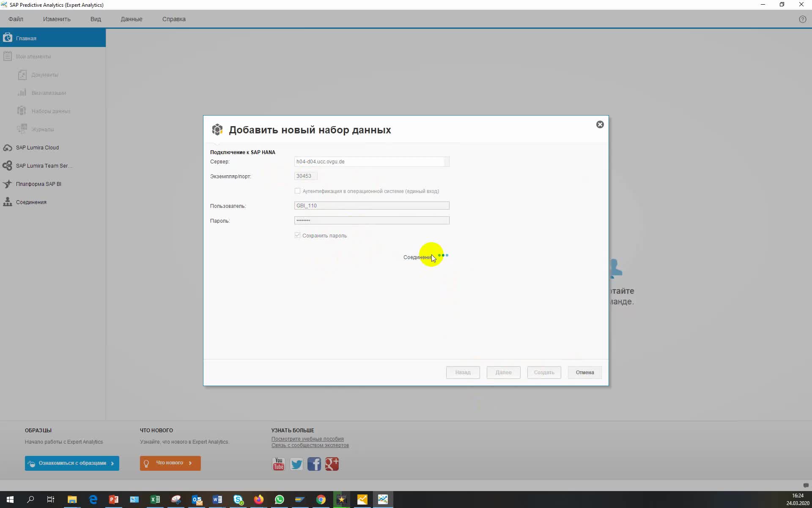
Task: Open Наборы данных in the sidebar
Action: point(51,111)
